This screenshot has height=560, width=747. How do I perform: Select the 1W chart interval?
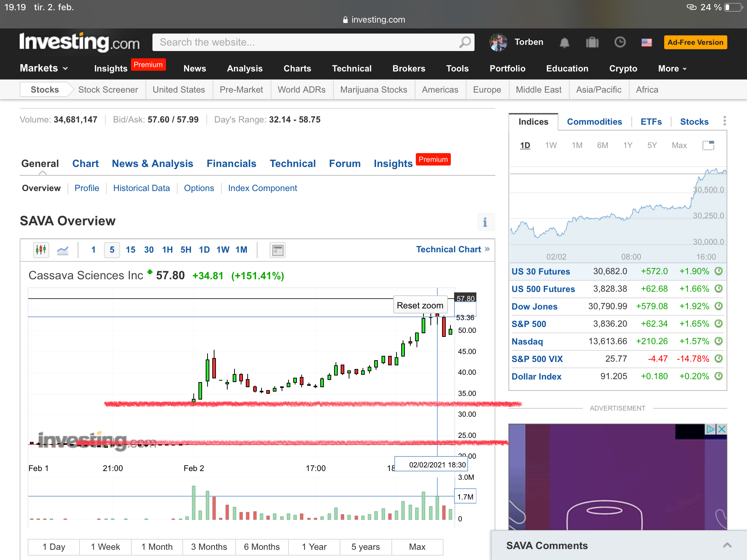point(223,250)
